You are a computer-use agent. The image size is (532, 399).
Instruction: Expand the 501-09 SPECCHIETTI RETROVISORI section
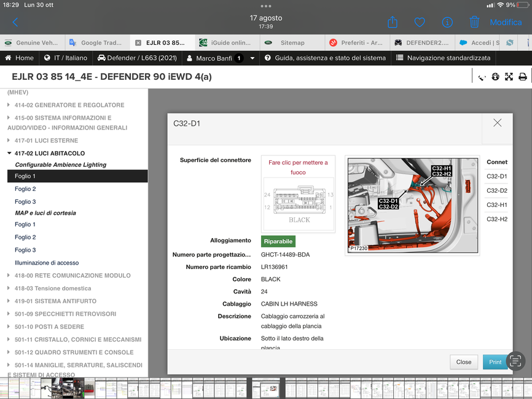pos(62,314)
